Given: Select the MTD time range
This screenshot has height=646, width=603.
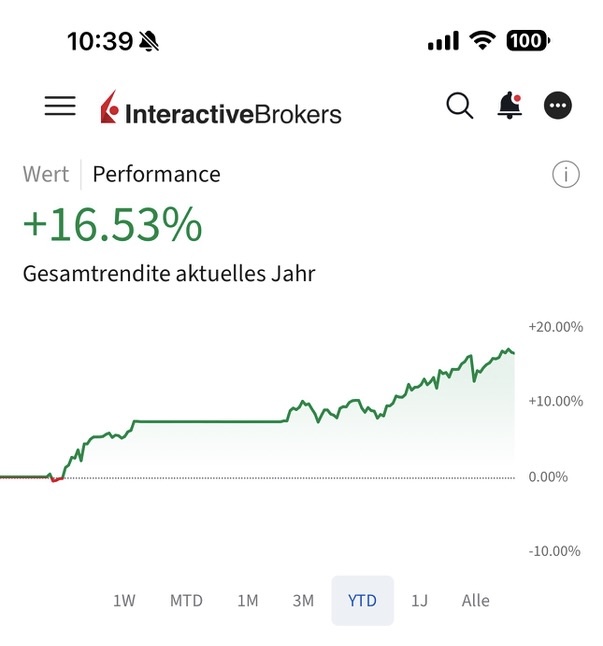Looking at the screenshot, I should pos(186,600).
